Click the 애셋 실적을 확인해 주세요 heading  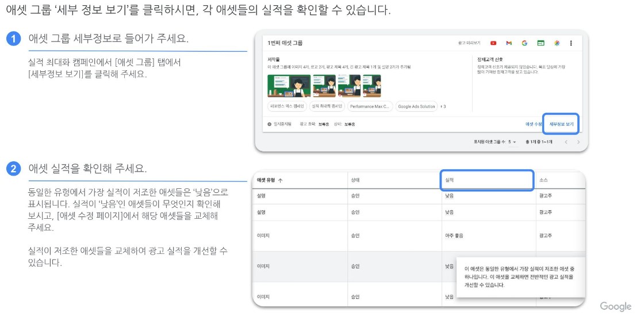click(x=87, y=169)
